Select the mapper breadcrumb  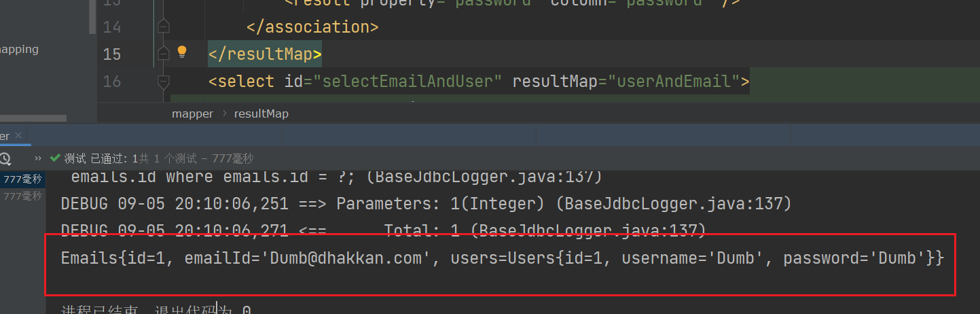point(192,114)
